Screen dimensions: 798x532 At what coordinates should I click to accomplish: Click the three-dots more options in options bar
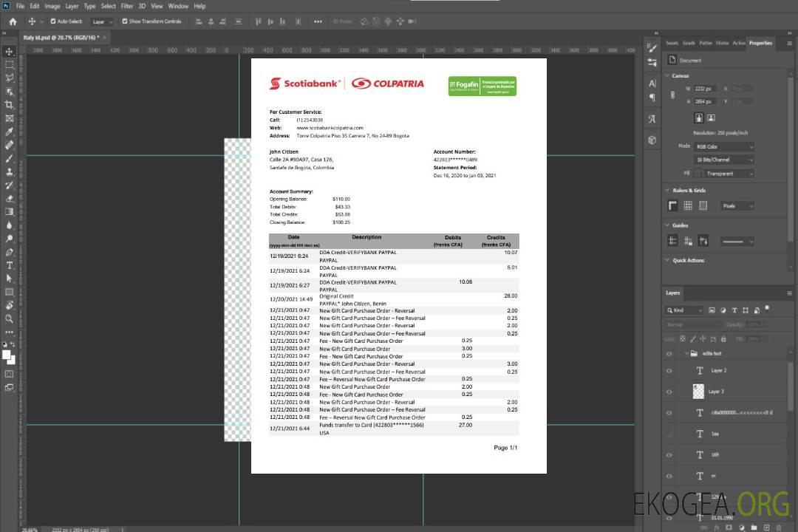[318, 21]
